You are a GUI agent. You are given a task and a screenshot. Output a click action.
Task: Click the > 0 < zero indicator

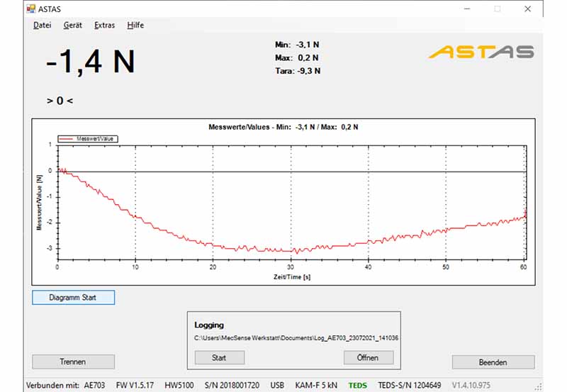click(60, 101)
